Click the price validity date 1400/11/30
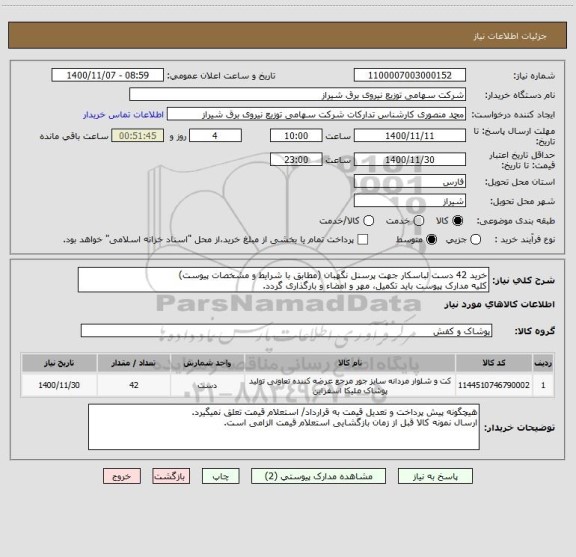 coord(410,159)
